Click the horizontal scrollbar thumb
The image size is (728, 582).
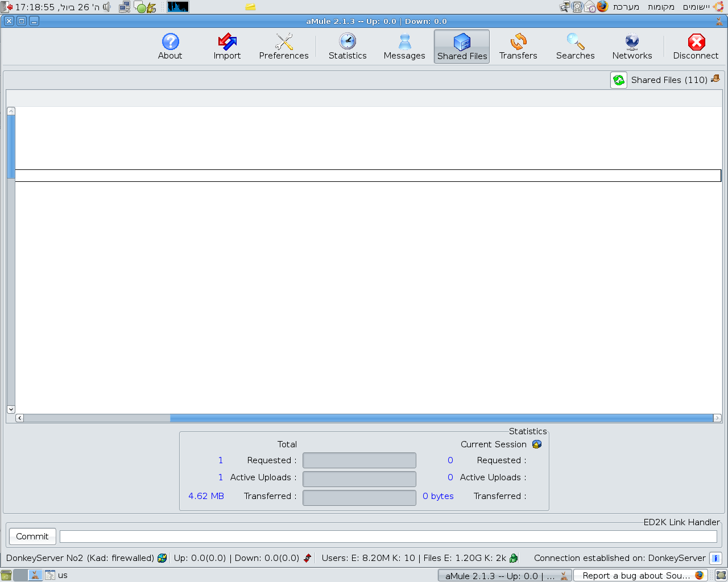tap(441, 418)
